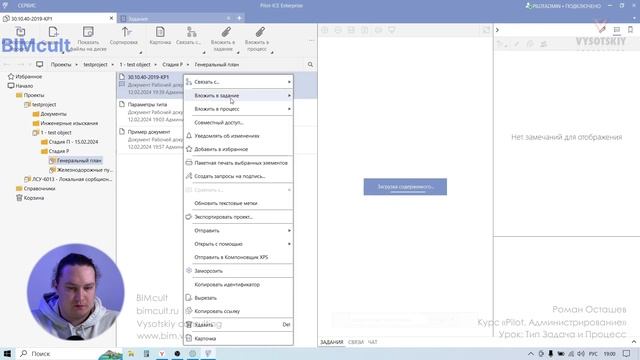Click the bookmark icon in remarks panel
This screenshot has height=360, width=640.
(x=630, y=30)
